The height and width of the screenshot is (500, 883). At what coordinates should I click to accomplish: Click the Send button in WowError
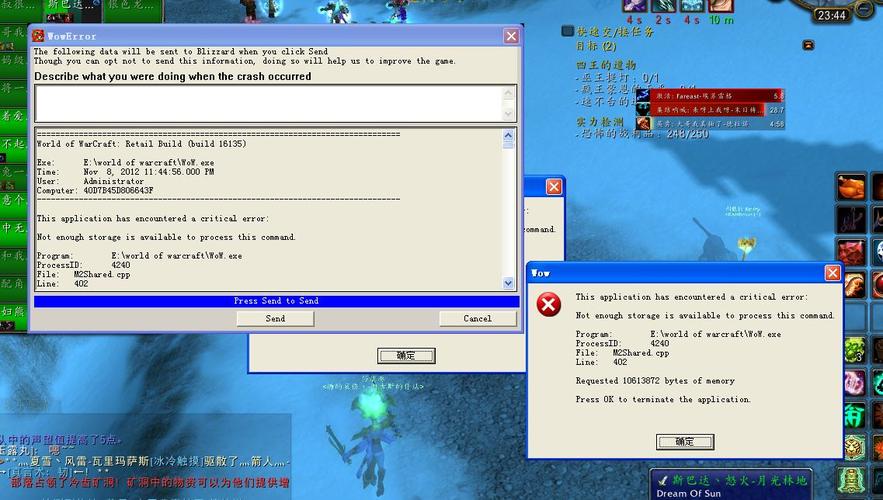(275, 319)
